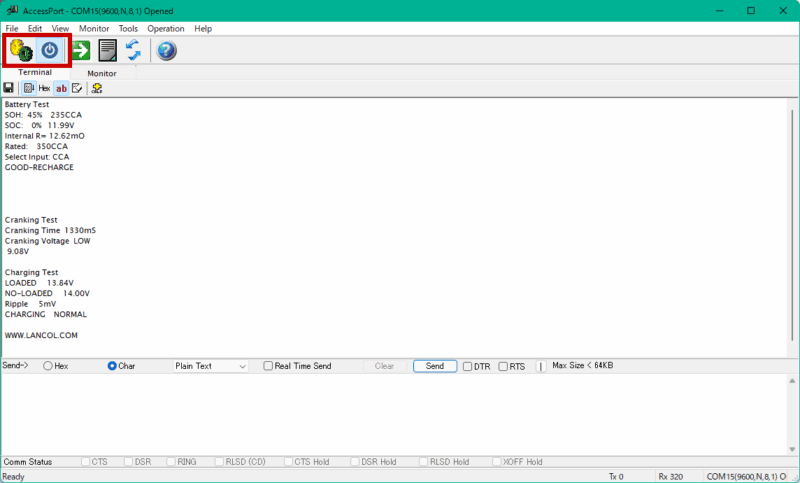This screenshot has width=800, height=483.
Task: Enable the Real Time Send checkbox
Action: [x=268, y=366]
